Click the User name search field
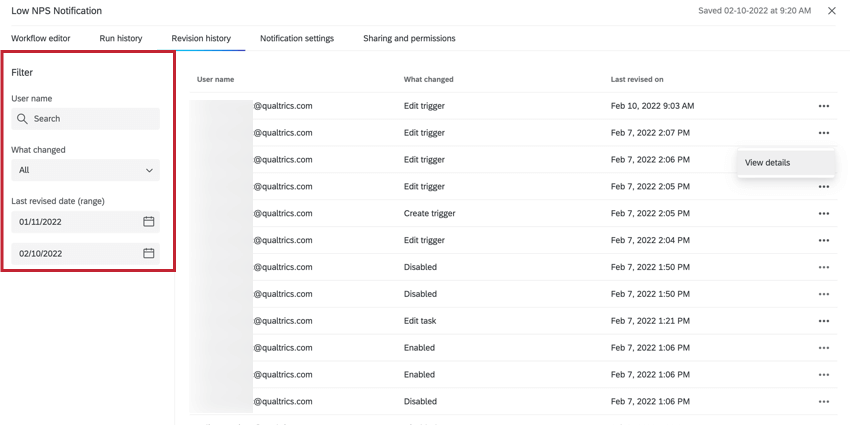Viewport: 850px width, 425px height. pyautogui.click(x=94, y=119)
